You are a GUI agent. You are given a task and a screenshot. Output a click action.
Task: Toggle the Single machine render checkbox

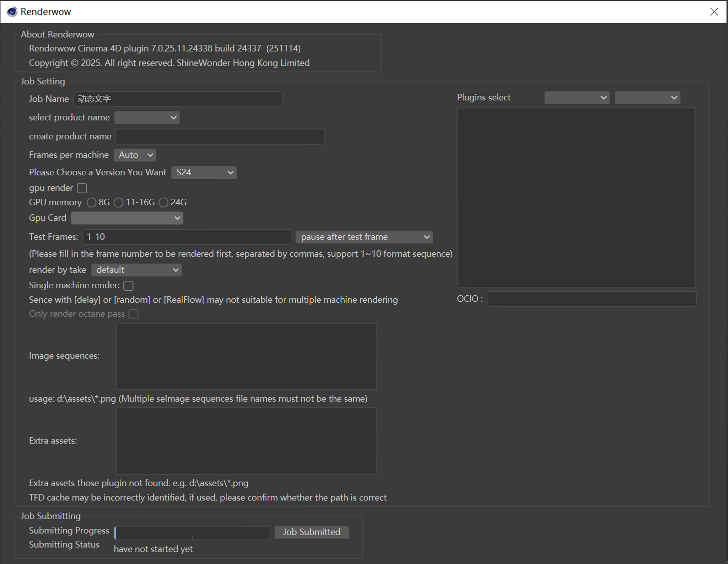128,285
